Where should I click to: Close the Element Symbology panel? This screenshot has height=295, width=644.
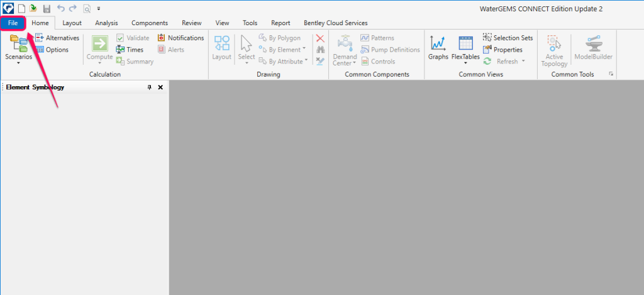pyautogui.click(x=160, y=87)
